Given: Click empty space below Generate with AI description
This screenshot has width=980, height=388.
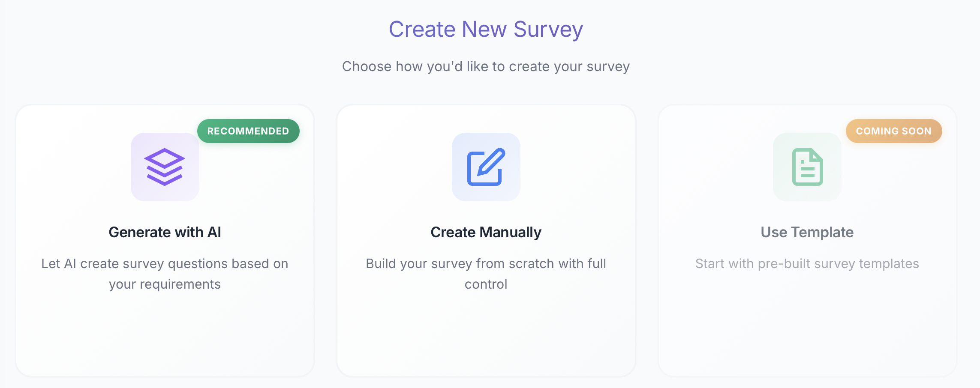Looking at the screenshot, I should [x=165, y=334].
